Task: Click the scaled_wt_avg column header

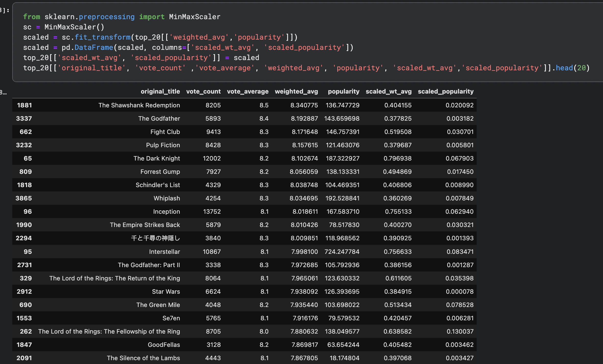Action: click(388, 92)
